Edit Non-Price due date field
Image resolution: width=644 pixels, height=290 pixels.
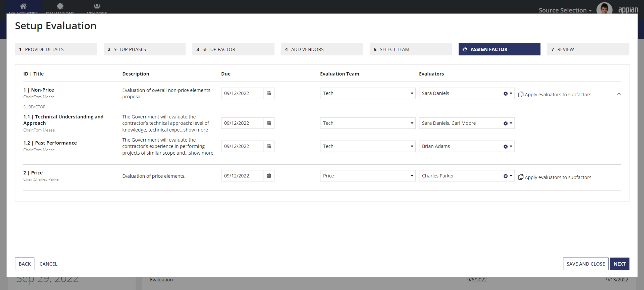[242, 93]
